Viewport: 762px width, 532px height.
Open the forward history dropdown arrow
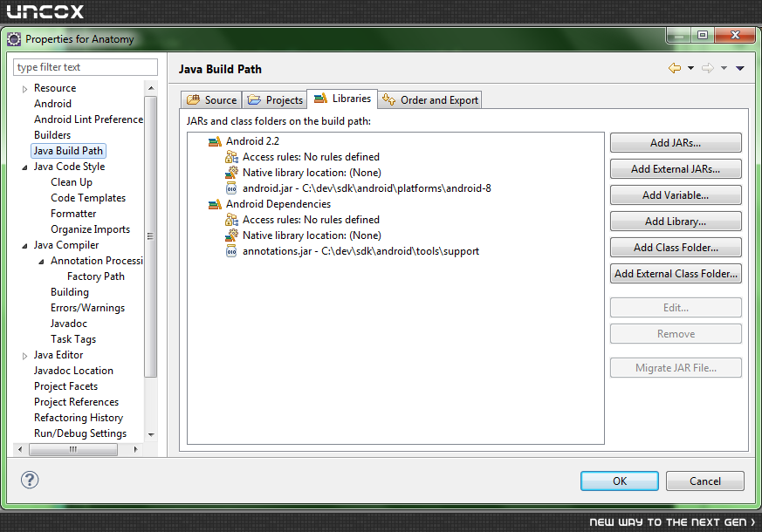tap(724, 68)
